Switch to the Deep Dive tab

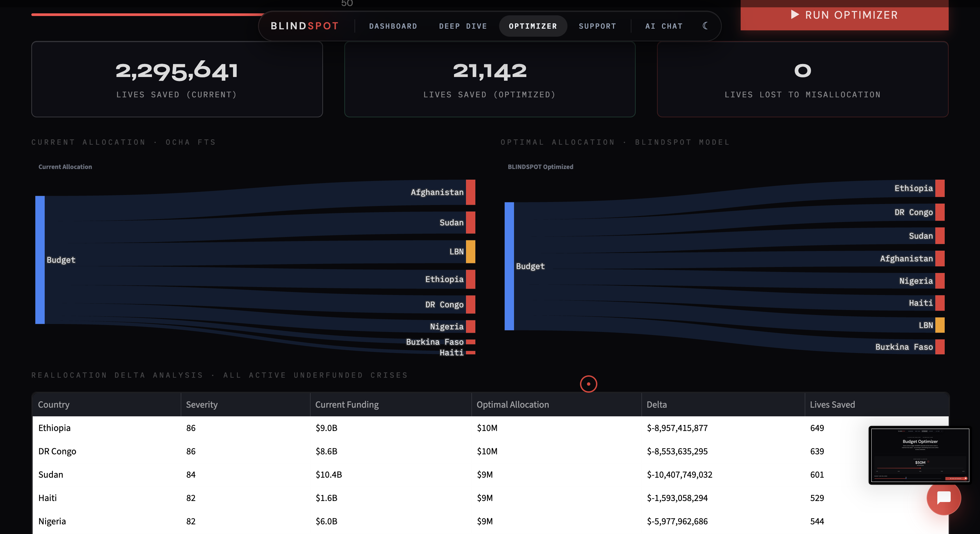pos(463,26)
